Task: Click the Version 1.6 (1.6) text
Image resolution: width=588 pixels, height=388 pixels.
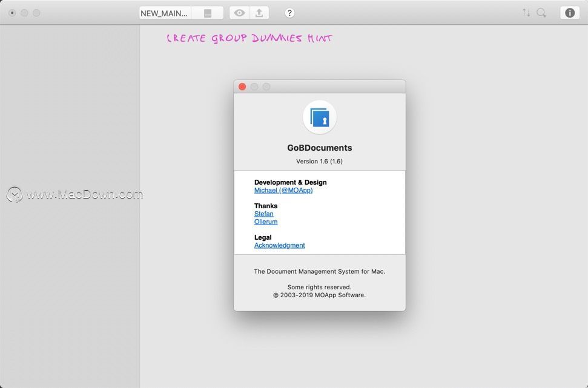Action: (320, 161)
